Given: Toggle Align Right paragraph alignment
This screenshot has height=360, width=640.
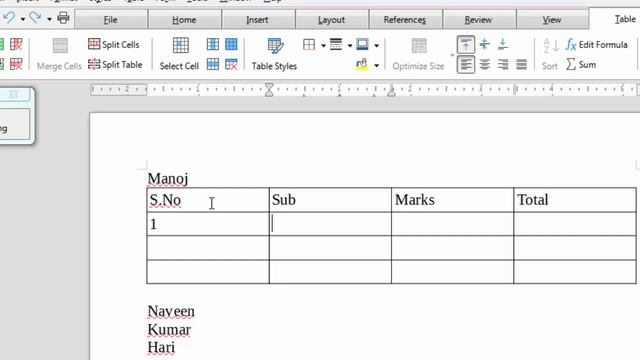Looking at the screenshot, I should [x=503, y=64].
